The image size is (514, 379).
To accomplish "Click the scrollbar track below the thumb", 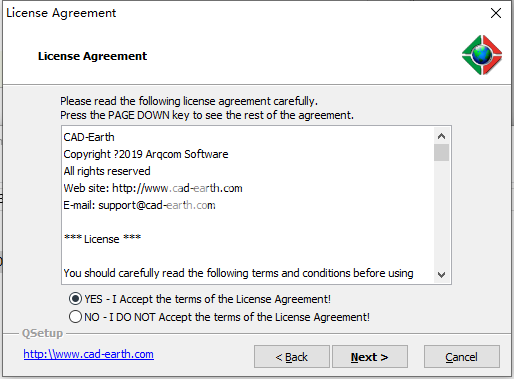I will [x=441, y=213].
